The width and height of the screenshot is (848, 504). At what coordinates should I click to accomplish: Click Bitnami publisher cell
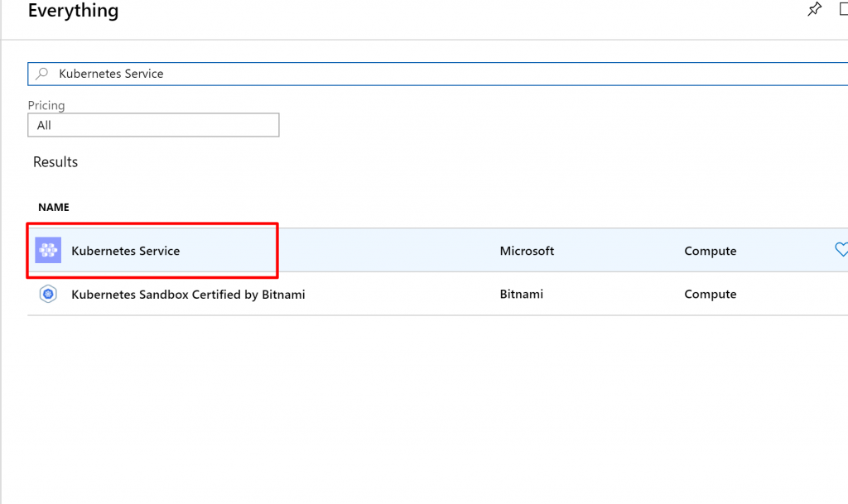click(x=522, y=294)
